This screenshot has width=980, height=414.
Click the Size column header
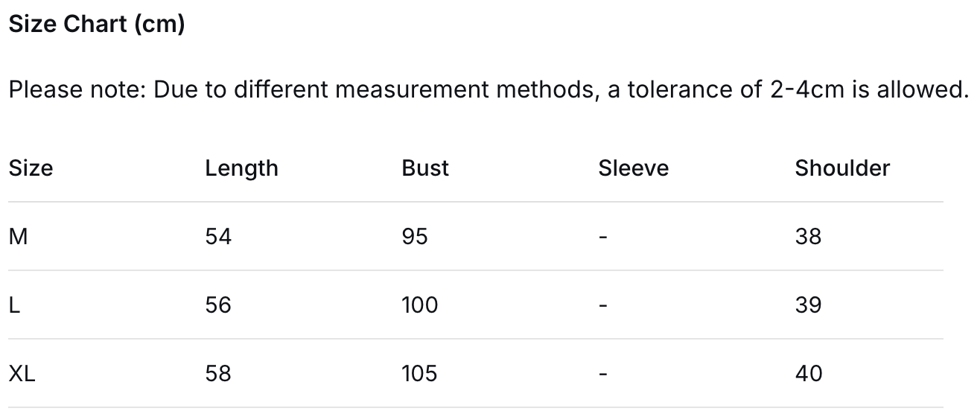(x=31, y=168)
